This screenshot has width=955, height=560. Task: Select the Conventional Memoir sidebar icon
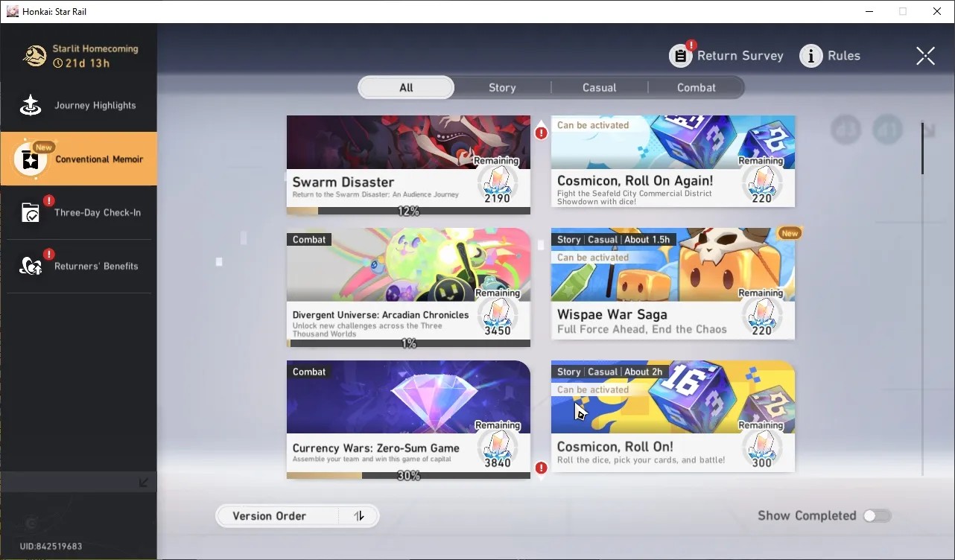tap(31, 159)
